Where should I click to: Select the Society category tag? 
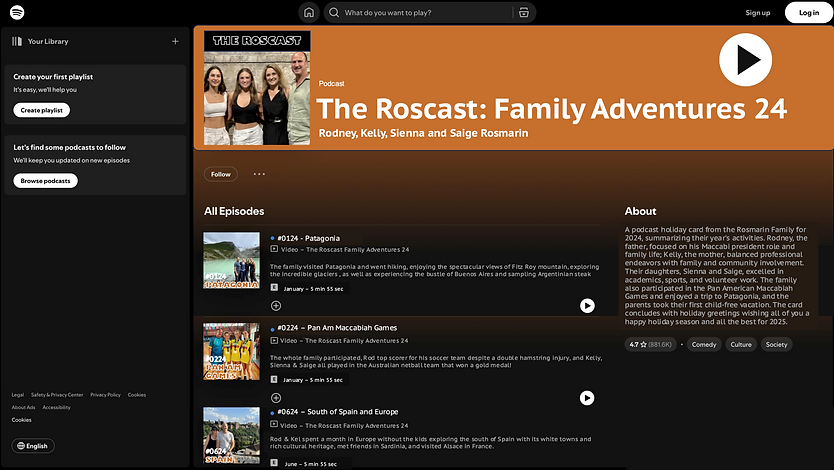click(777, 345)
